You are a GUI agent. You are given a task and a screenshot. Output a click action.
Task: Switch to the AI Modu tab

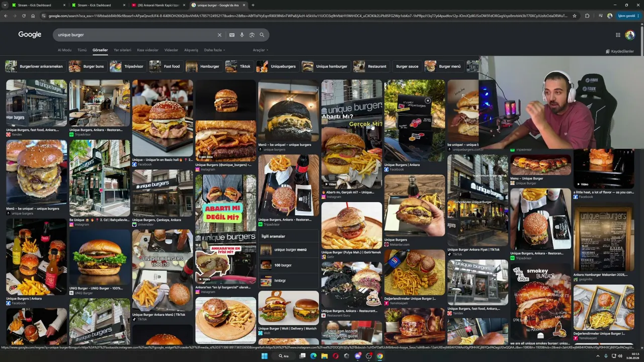(x=64, y=50)
